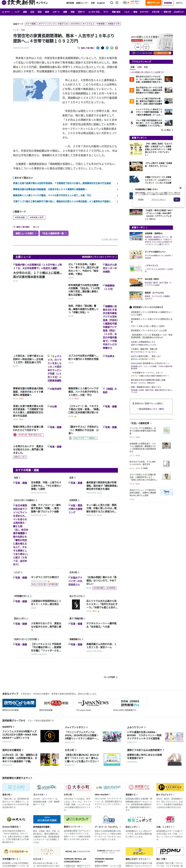
Task: Open the 美術展ナビ logo tile
Action: (139, 787)
